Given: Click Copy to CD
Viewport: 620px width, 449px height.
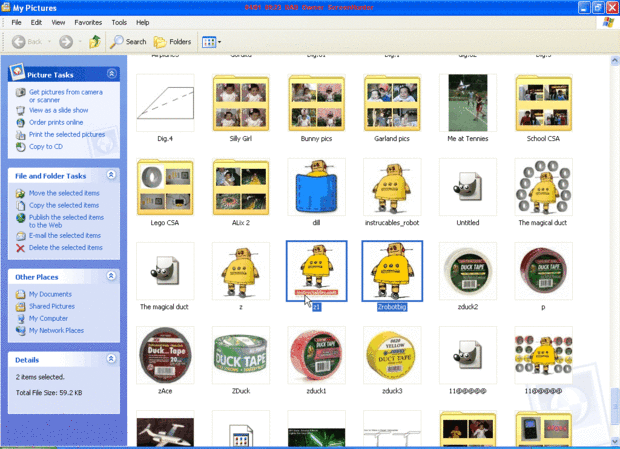Looking at the screenshot, I should point(45,147).
